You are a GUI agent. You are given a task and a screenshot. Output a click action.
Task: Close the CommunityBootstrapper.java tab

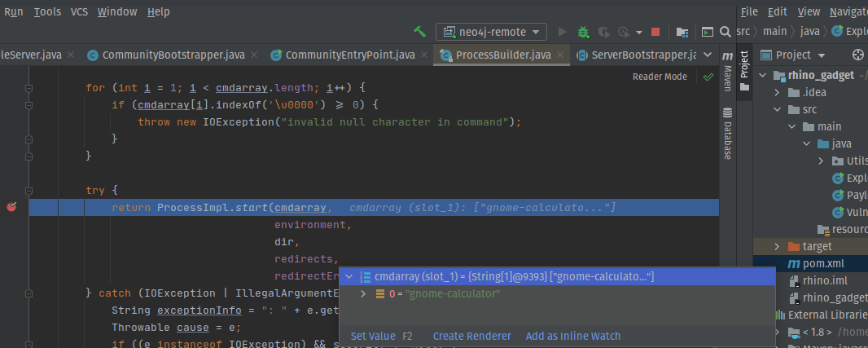click(254, 55)
